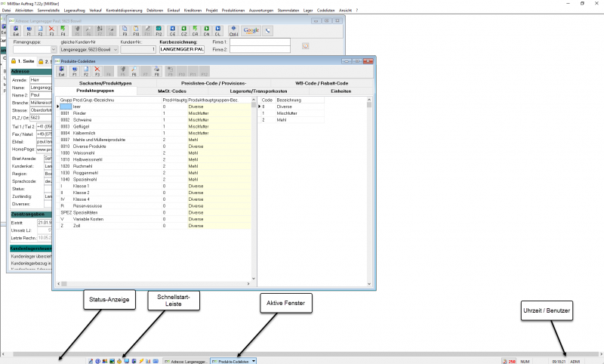Switch to WB-Code / Rabatt-Code tab
Viewport: 604px width, 364px height.
pos(322,83)
